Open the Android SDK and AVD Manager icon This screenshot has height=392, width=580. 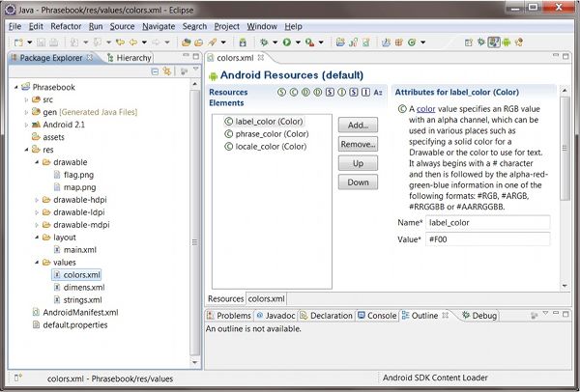(243, 42)
